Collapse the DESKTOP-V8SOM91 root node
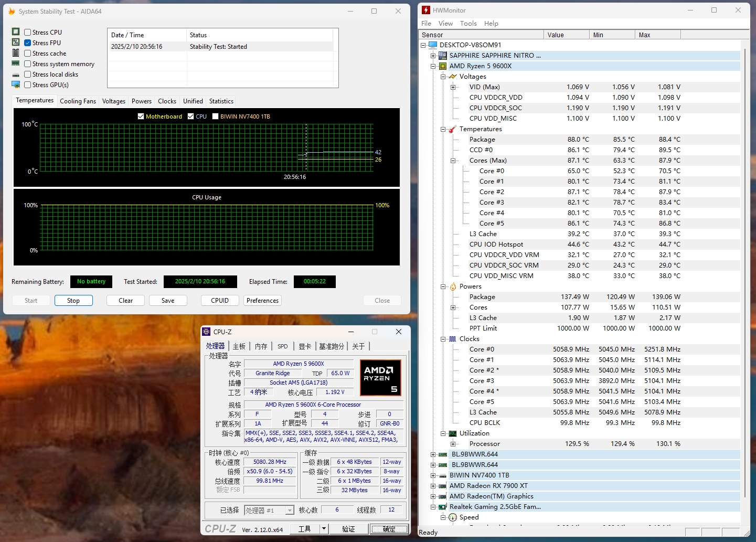This screenshot has width=756, height=542. pyautogui.click(x=423, y=45)
